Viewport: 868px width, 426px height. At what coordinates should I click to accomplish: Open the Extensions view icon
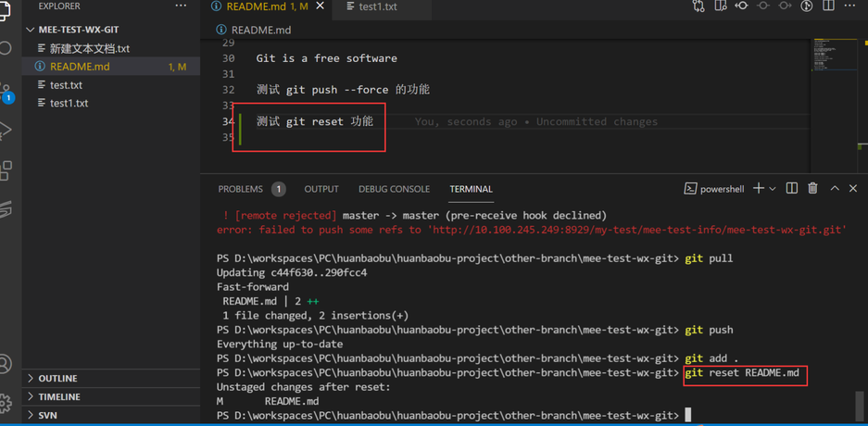(x=6, y=170)
